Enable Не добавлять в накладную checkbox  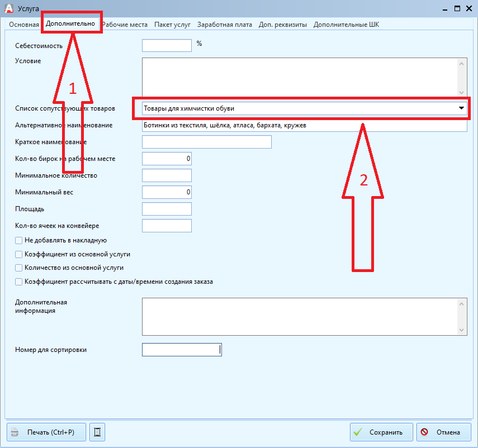click(x=18, y=241)
